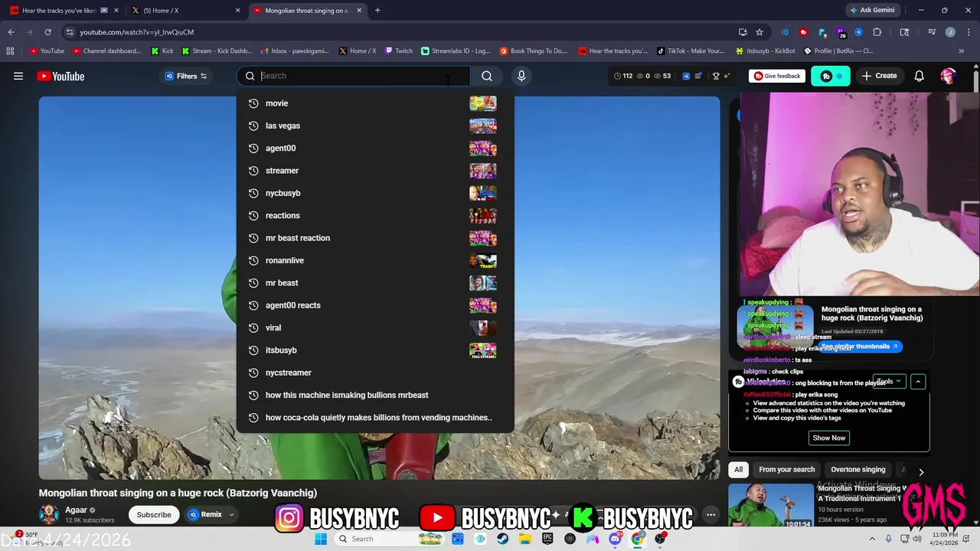Select the 'nycstreamer' search suggestion
The width and height of the screenshot is (980, 551).
click(375, 373)
